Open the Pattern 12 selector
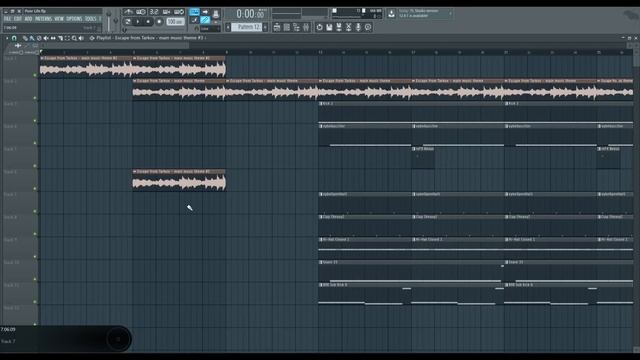Image resolution: width=640 pixels, height=360 pixels. click(x=247, y=27)
